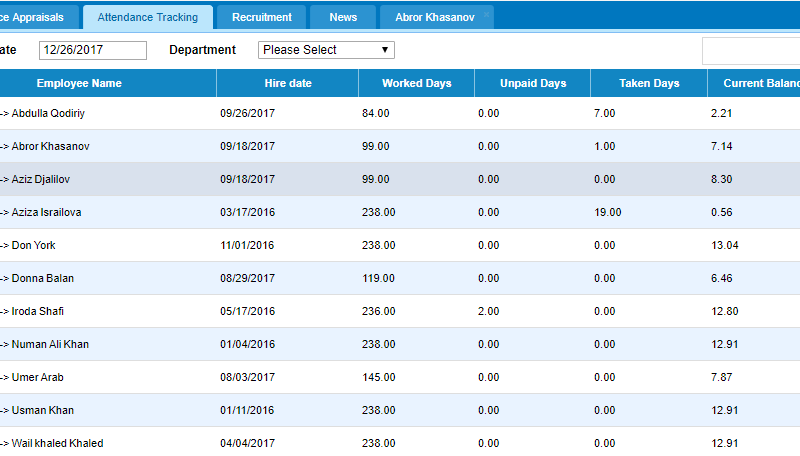Click current balance 7.14
The image size is (800, 456).
pos(721,146)
